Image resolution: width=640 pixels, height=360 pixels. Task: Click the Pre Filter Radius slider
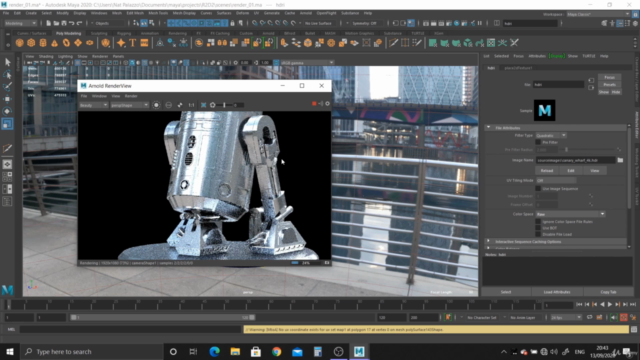[588, 150]
